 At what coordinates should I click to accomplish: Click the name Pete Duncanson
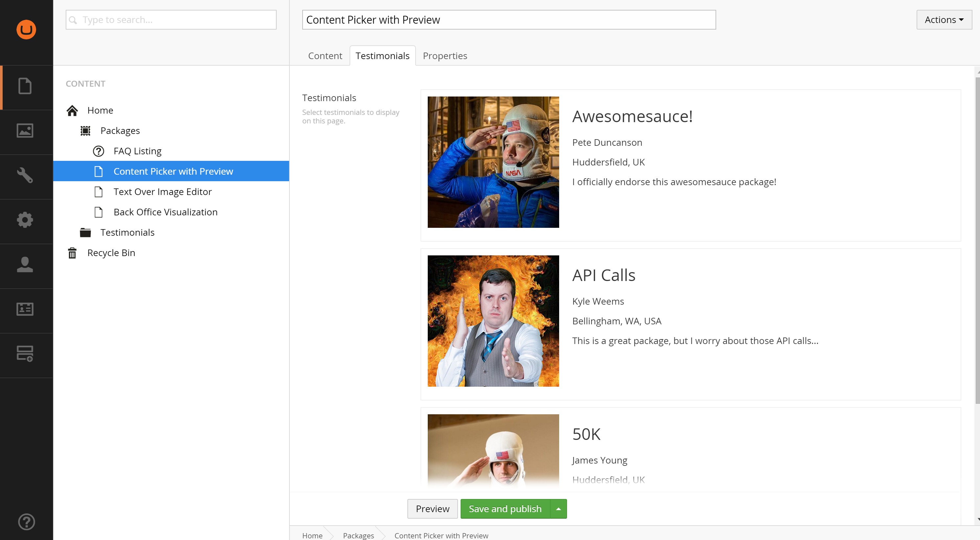(607, 142)
